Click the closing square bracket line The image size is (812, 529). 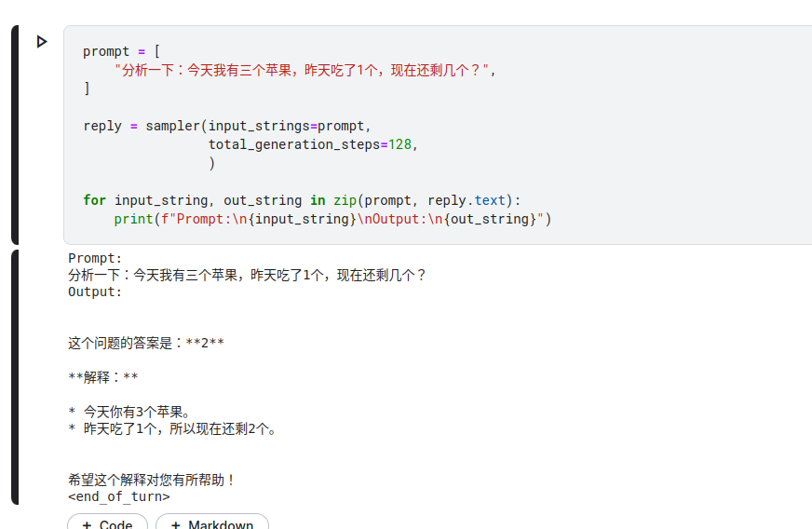click(x=87, y=88)
